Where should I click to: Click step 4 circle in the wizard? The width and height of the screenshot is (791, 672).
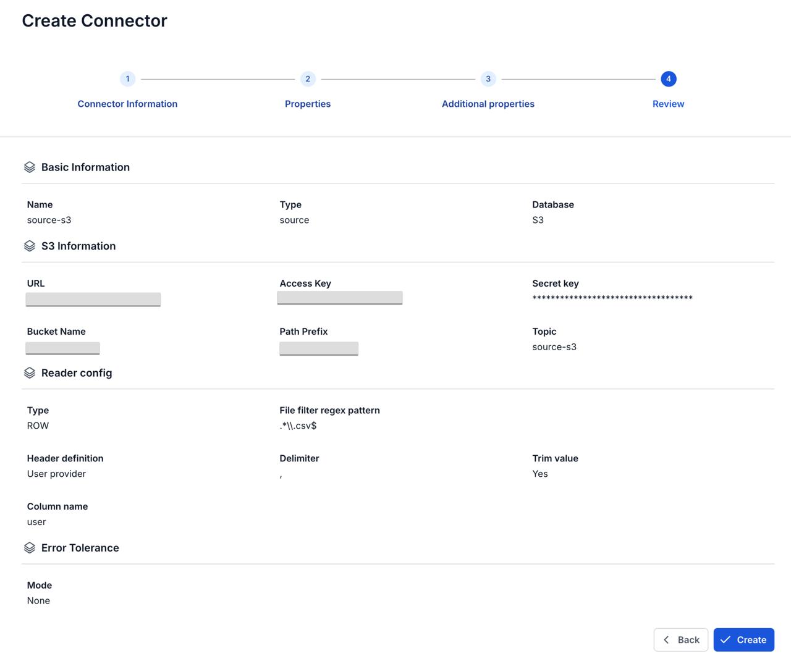[x=668, y=79]
